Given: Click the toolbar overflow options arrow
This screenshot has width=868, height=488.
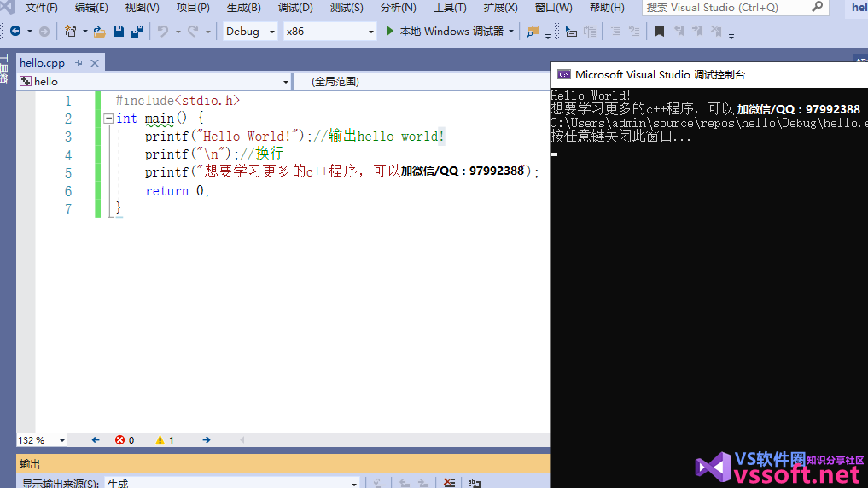Looking at the screenshot, I should click(x=731, y=37).
